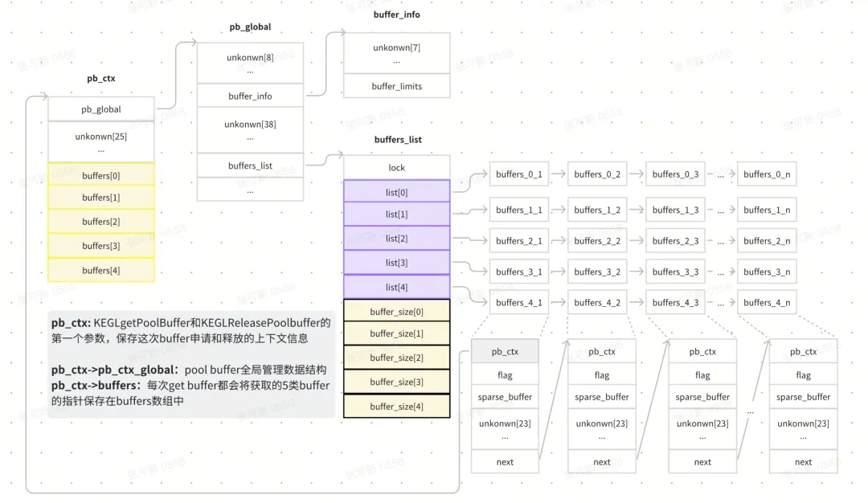The height and width of the screenshot is (503, 868).
Task: Select the buffer_size[0] cell
Action: [x=397, y=311]
